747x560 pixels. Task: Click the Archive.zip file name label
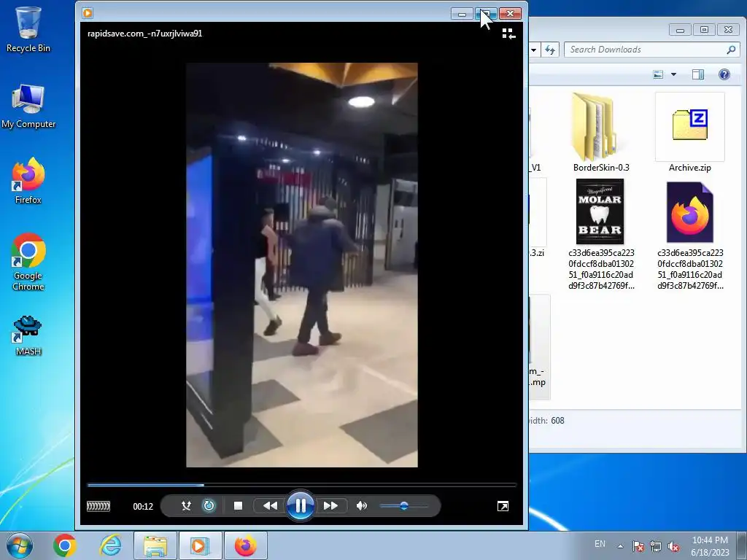(x=690, y=168)
